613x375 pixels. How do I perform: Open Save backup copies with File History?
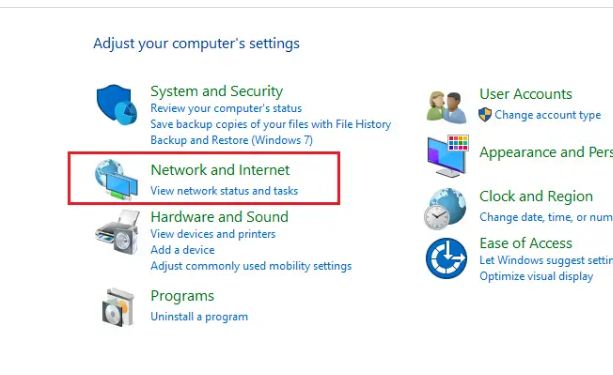271,124
